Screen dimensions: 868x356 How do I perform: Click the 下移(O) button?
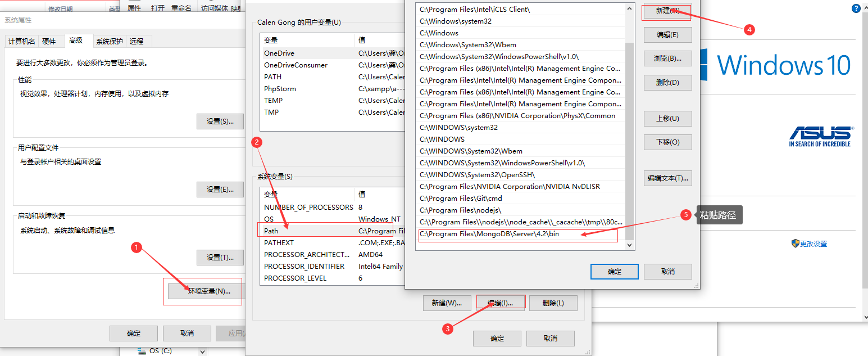click(x=667, y=142)
